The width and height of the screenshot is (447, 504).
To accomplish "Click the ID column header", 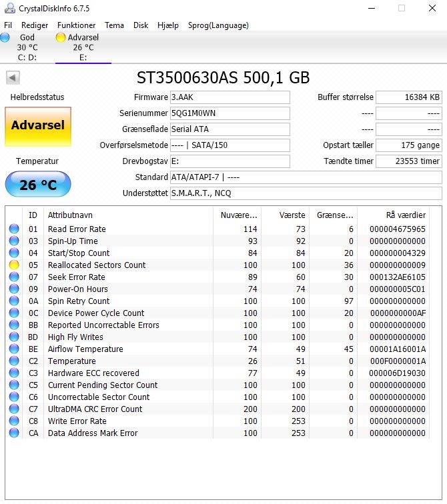I will pos(33,215).
